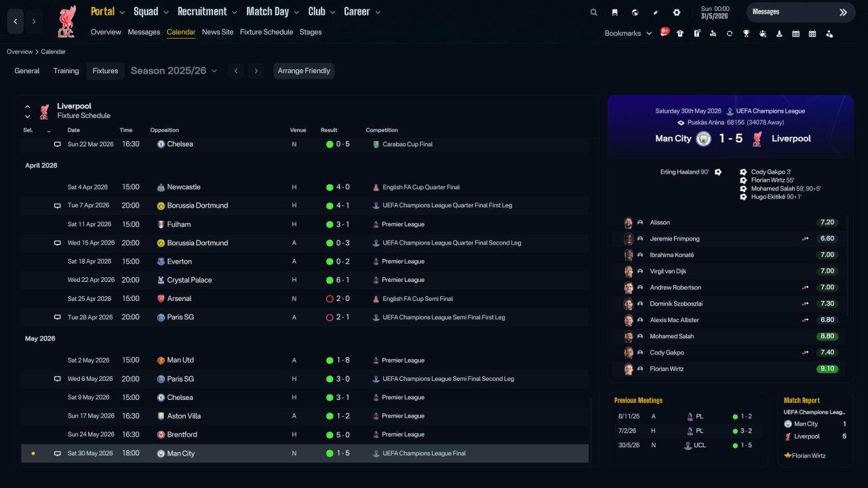868x488 pixels.
Task: Sort fixtures by the Opposition column header
Action: point(165,130)
